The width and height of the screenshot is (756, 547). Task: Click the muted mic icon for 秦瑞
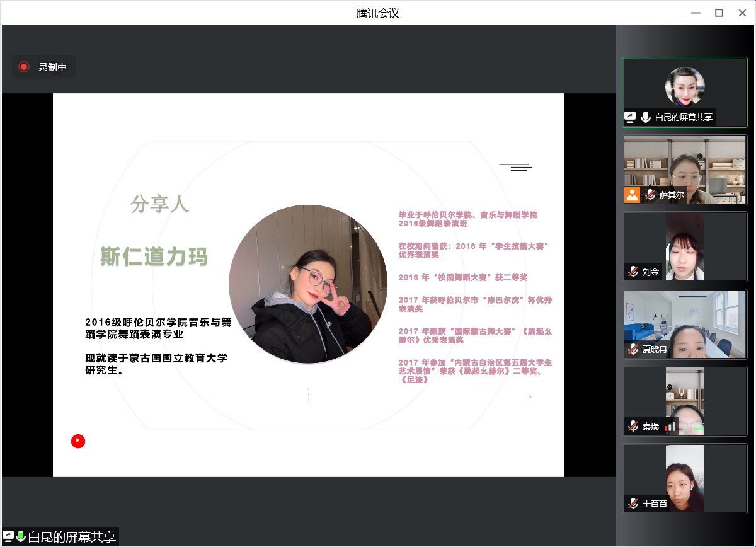pyautogui.click(x=633, y=426)
